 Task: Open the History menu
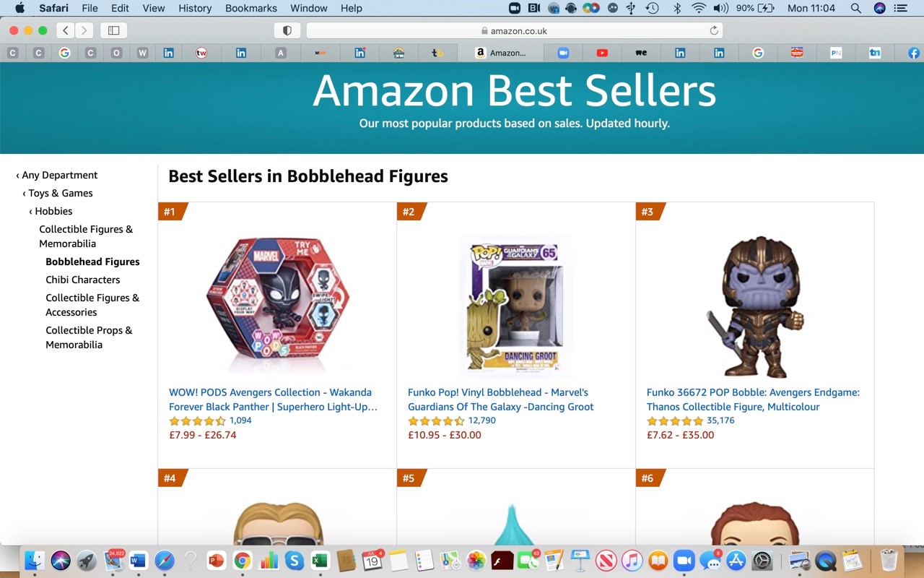coord(195,8)
